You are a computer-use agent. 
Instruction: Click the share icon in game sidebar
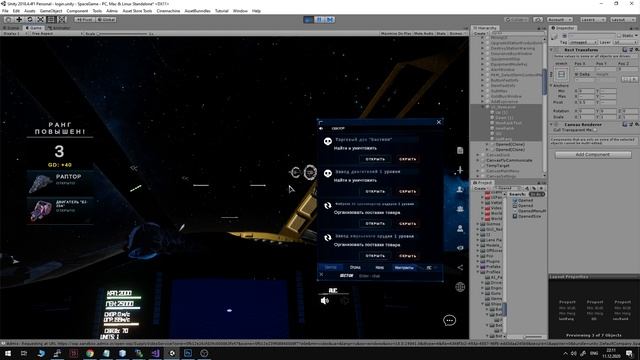coord(460,267)
